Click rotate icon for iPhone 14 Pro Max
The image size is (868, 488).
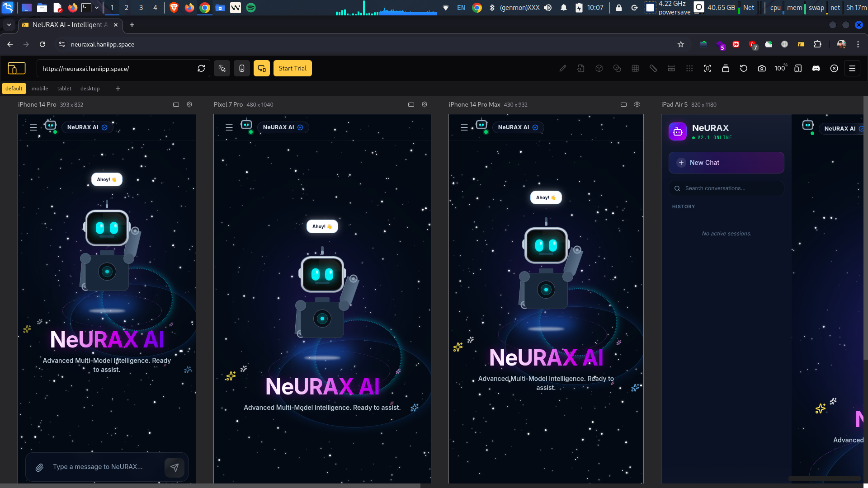tap(623, 104)
